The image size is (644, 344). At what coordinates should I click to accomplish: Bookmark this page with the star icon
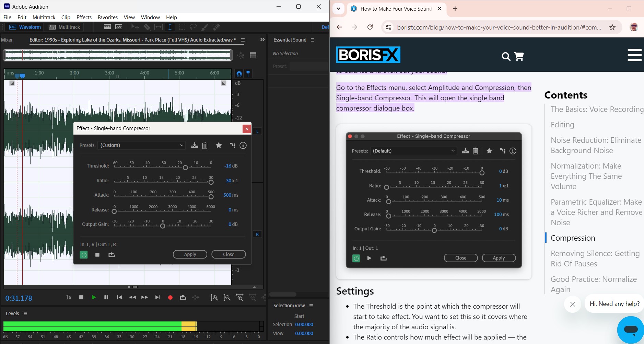coord(612,27)
